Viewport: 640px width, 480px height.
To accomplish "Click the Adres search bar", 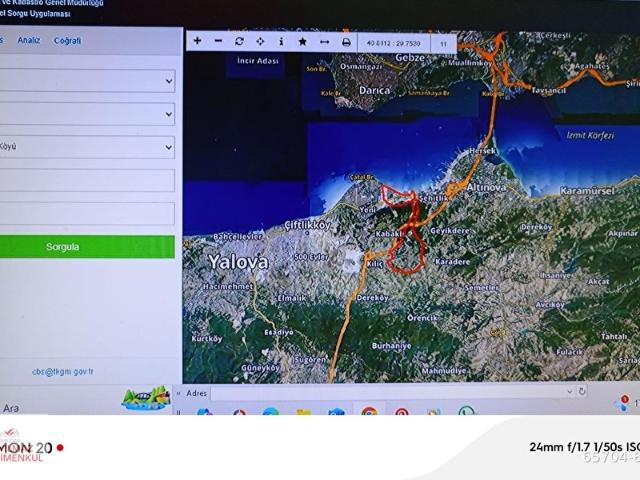I will pyautogui.click(x=390, y=393).
